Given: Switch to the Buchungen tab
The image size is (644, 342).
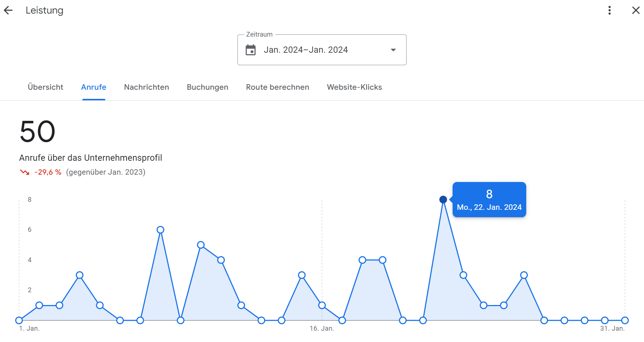Looking at the screenshot, I should click(x=207, y=87).
